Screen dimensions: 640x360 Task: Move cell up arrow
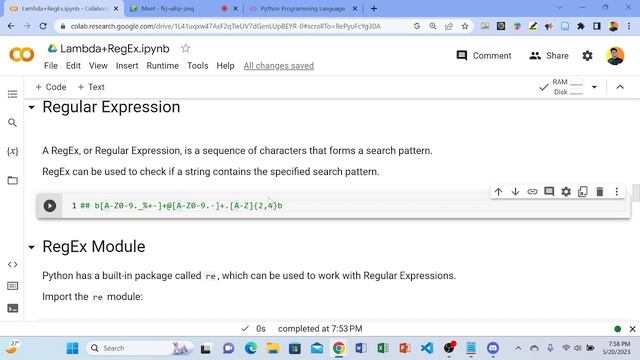[498, 191]
